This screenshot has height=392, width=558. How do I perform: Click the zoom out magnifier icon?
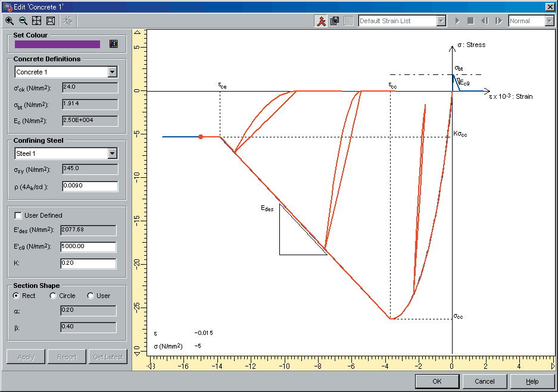coord(23,21)
